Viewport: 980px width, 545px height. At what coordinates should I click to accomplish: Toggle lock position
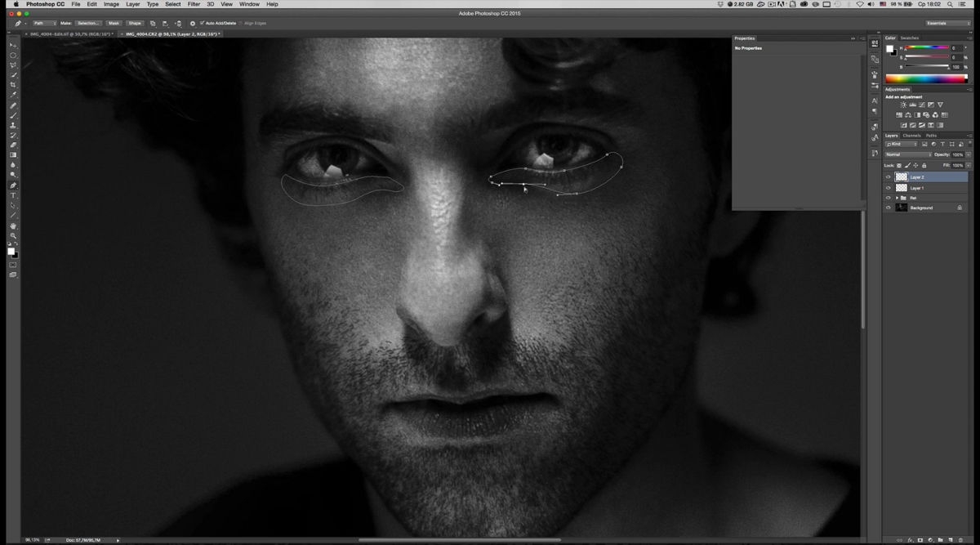point(915,165)
